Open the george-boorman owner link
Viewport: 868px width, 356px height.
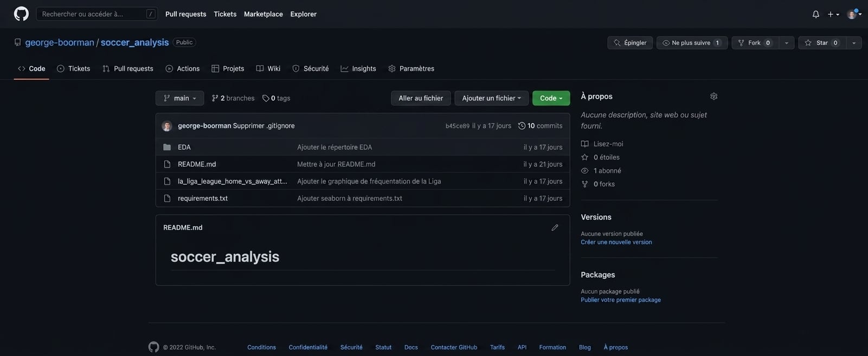click(60, 42)
